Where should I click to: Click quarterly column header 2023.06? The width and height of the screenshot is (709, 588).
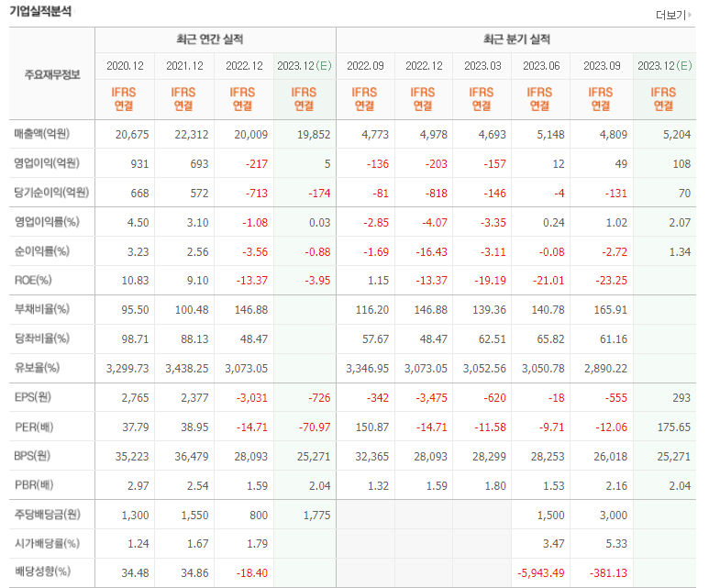(x=541, y=66)
